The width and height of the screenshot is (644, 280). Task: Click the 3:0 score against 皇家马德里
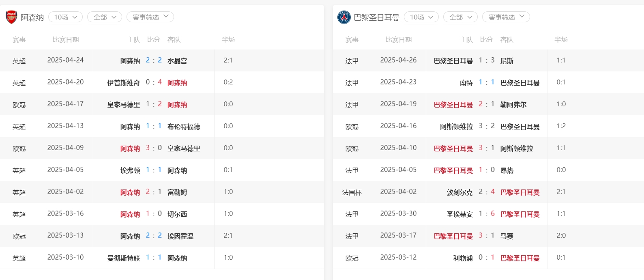point(154,148)
